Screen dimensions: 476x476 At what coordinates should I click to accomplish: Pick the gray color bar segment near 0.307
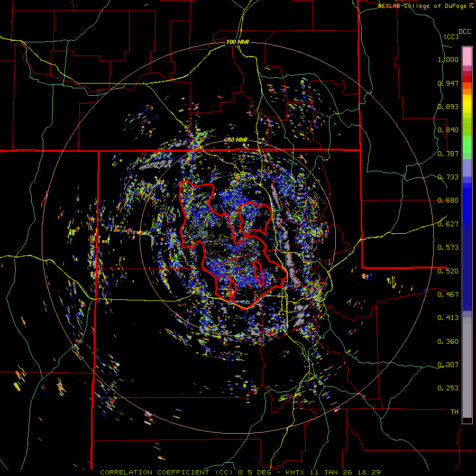[x=467, y=368]
